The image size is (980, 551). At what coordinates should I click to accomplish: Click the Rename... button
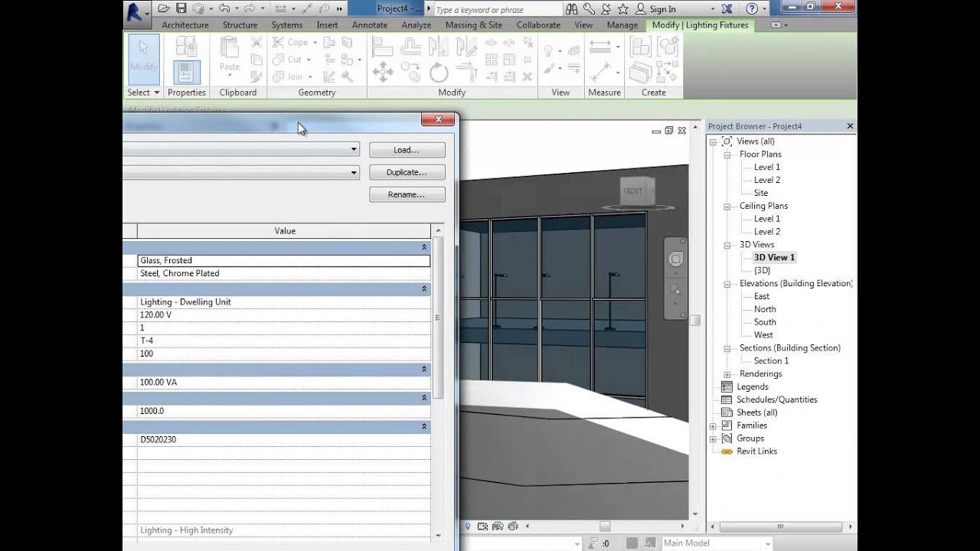coord(407,194)
